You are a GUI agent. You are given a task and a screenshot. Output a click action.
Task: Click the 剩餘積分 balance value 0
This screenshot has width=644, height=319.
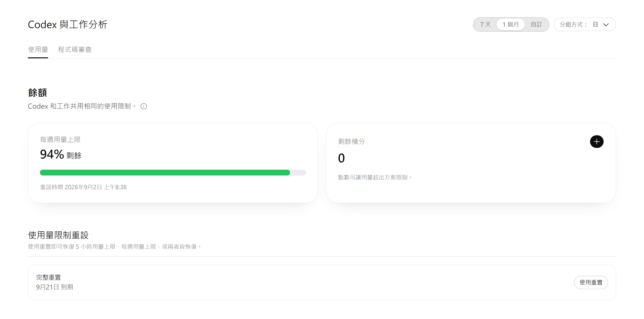pyautogui.click(x=341, y=158)
